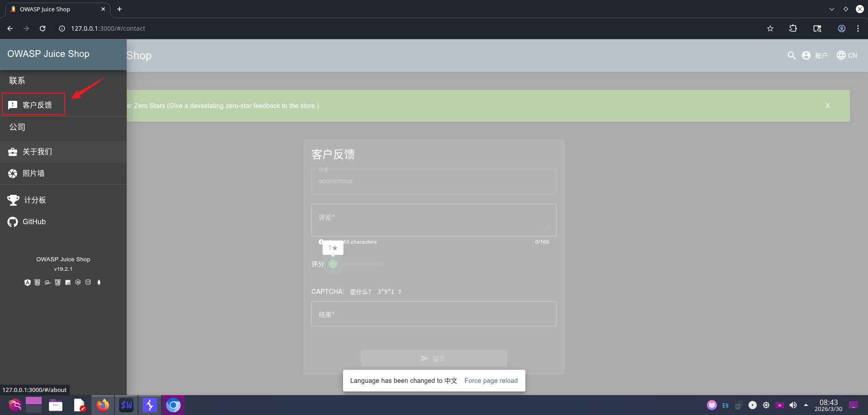The height and width of the screenshot is (415, 868).
Task: Go back with the browser back arrow
Action: tap(10, 28)
